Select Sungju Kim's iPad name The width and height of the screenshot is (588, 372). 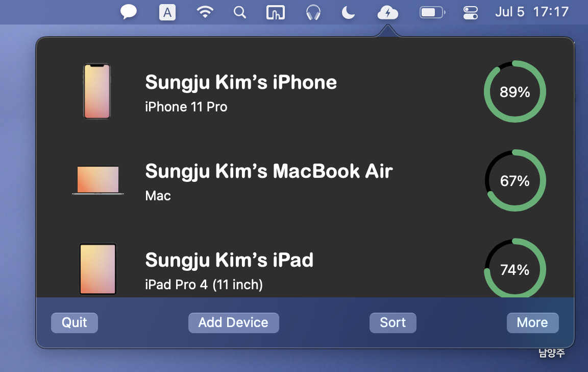(229, 260)
